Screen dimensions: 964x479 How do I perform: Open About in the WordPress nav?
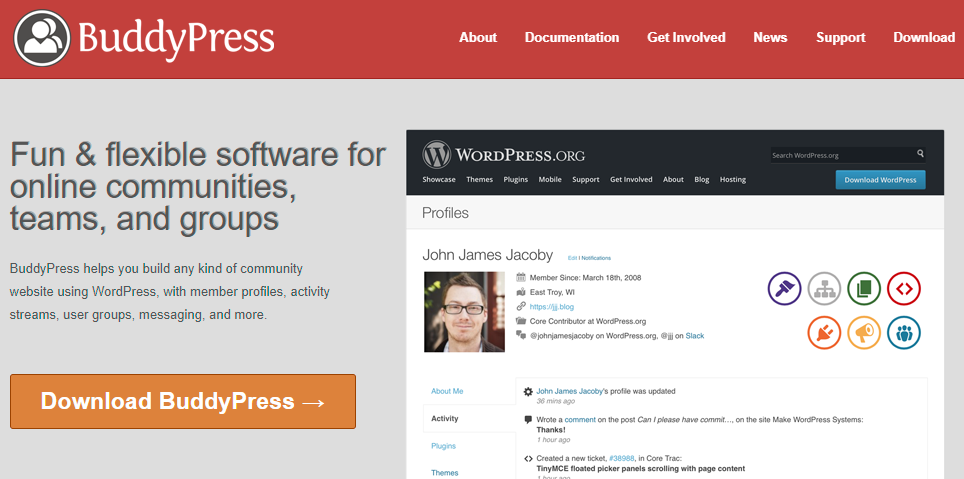673,180
